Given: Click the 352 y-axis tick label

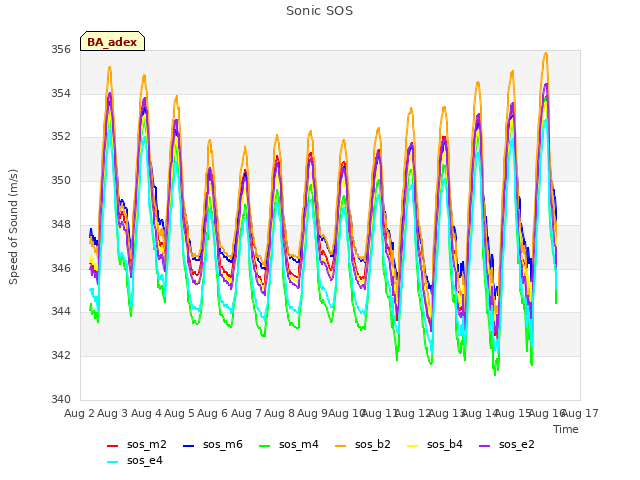Looking at the screenshot, I should click(x=61, y=137).
